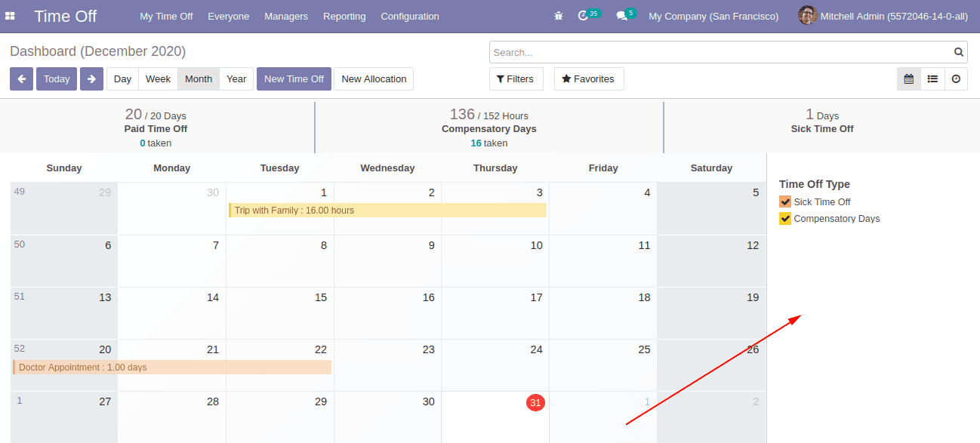The width and height of the screenshot is (980, 443).
Task: Toggle Compensatory Days checkbox
Action: (785, 219)
